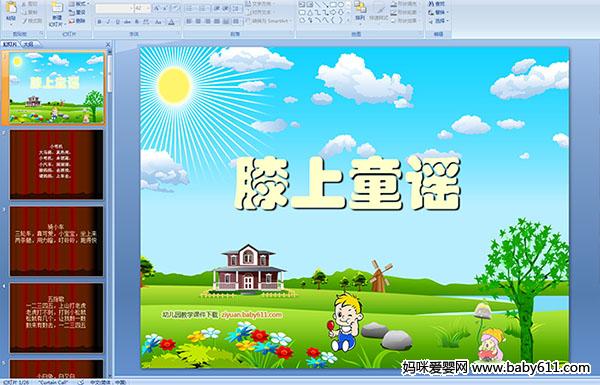The image size is (600, 385).
Task: Click the Paste icon in the clipboard group
Action: [x=11, y=8]
